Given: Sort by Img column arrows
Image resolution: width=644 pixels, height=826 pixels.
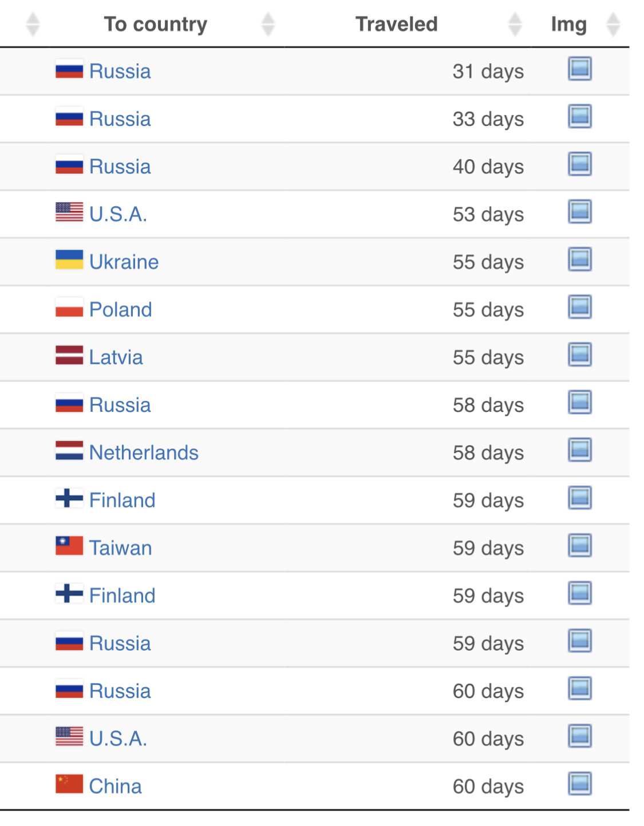Looking at the screenshot, I should click(613, 24).
